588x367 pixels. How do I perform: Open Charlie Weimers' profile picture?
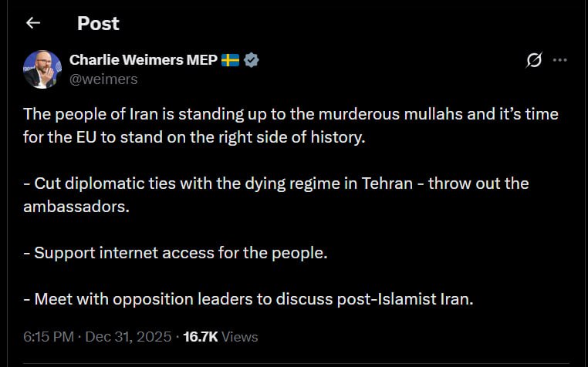[x=42, y=69]
